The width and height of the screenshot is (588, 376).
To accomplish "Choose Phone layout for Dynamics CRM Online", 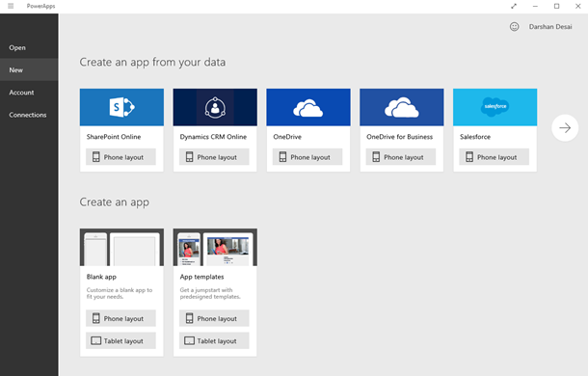I will 214,157.
